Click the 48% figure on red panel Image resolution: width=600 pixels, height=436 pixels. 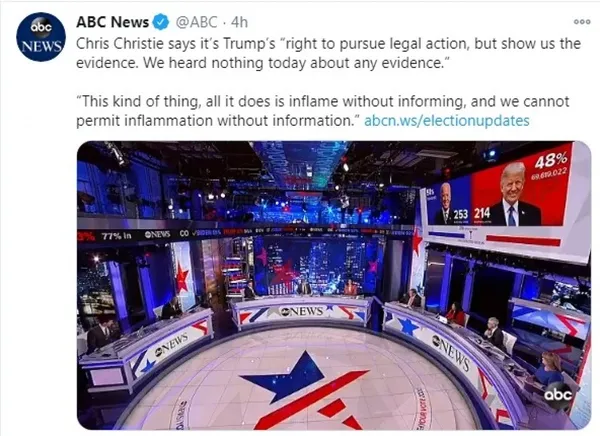pos(551,160)
